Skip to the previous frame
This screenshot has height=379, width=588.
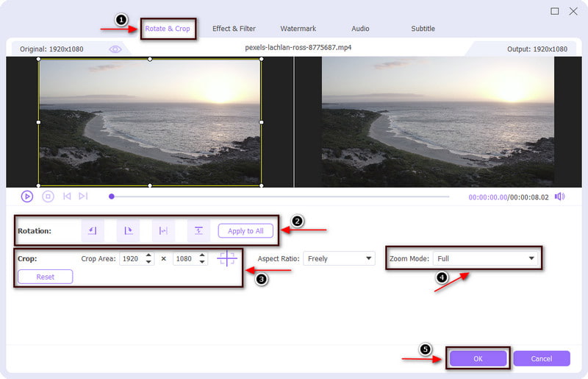click(x=67, y=196)
